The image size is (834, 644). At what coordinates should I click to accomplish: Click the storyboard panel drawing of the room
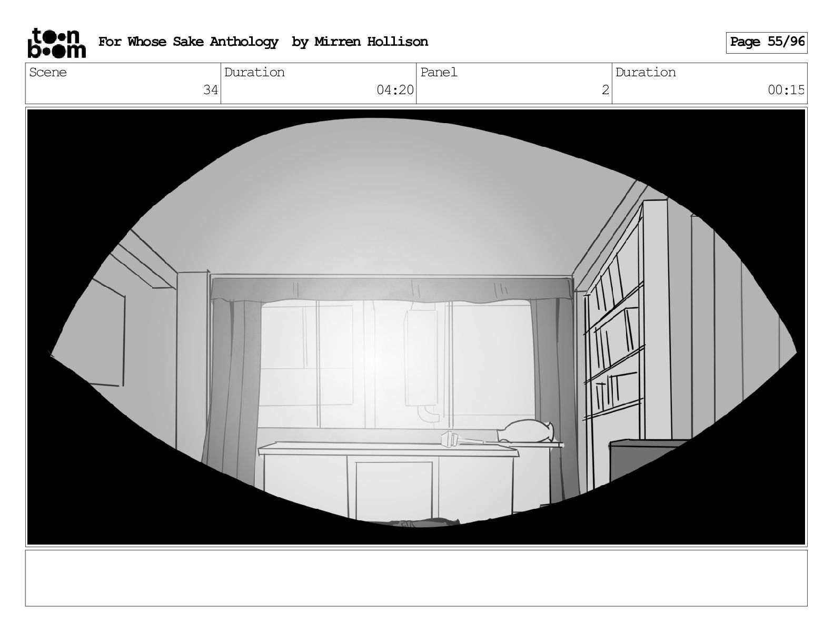point(416,327)
